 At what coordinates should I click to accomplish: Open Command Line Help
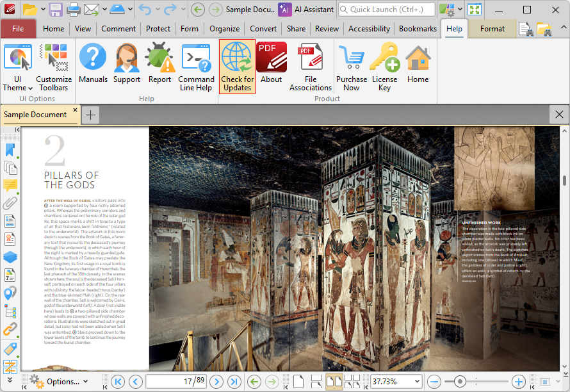point(196,67)
